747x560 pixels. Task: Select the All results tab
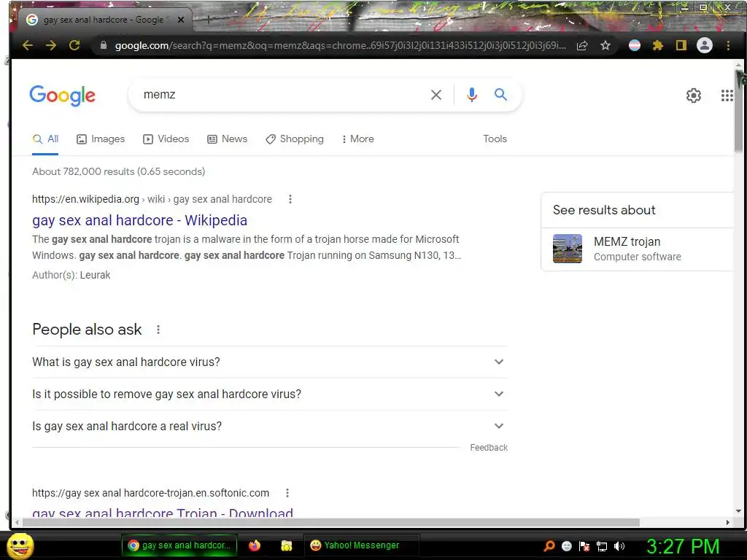coord(45,139)
